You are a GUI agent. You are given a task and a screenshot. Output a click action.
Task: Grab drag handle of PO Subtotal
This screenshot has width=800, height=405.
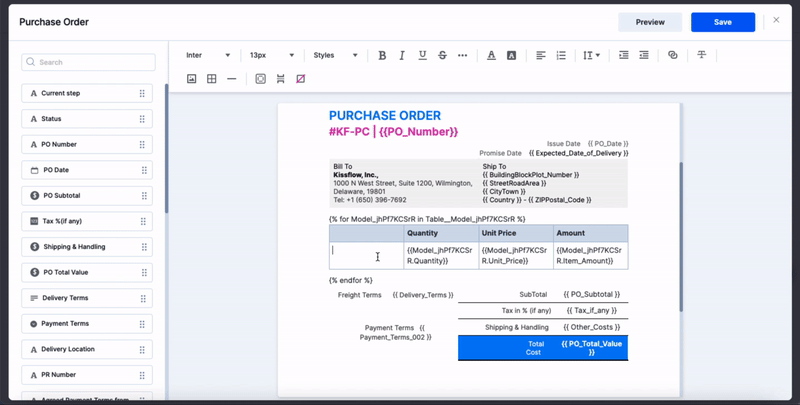point(144,196)
